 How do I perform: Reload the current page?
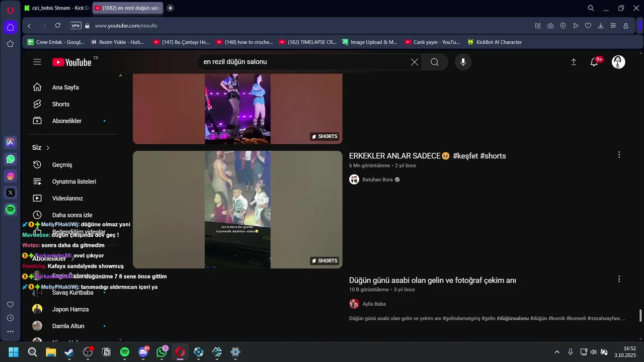click(58, 26)
